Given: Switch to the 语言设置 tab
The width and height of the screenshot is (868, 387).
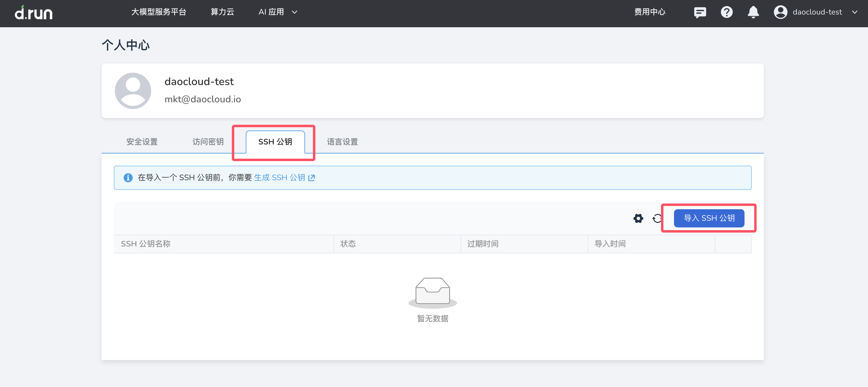Looking at the screenshot, I should 342,142.
